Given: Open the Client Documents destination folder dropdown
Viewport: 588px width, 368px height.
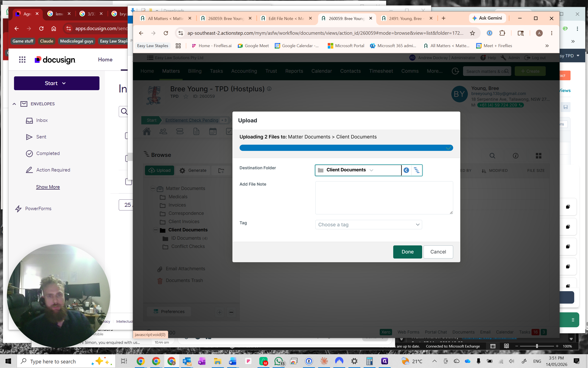Looking at the screenshot, I should (x=358, y=170).
